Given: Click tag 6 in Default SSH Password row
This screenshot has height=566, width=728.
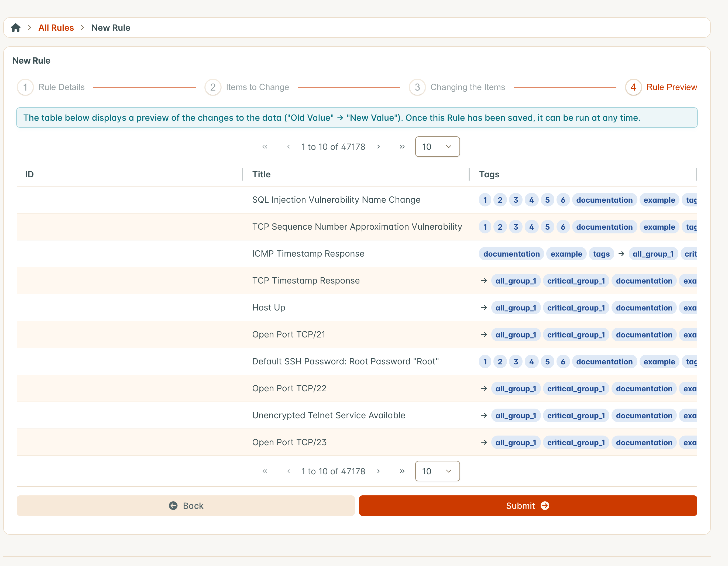Looking at the screenshot, I should tap(563, 362).
